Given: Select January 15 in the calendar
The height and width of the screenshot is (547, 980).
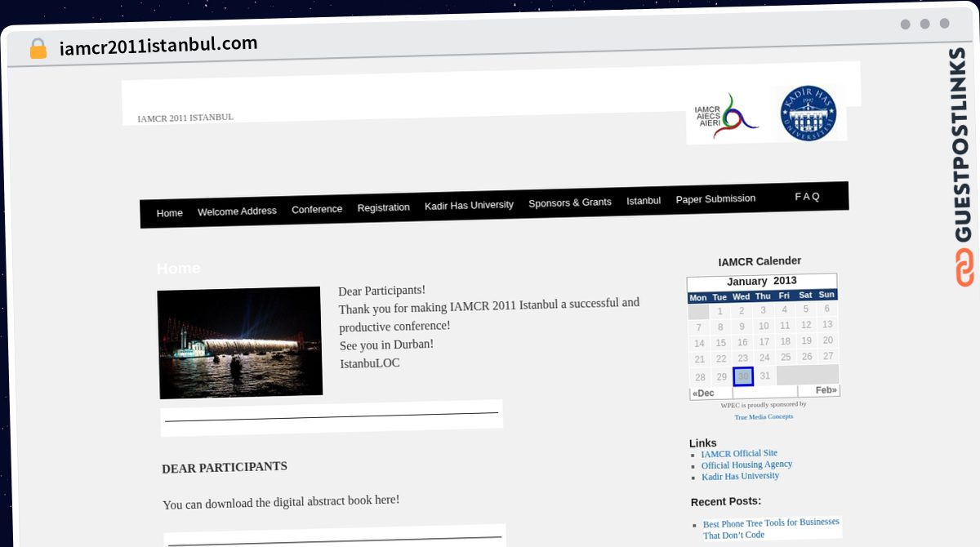Looking at the screenshot, I should pyautogui.click(x=720, y=343).
